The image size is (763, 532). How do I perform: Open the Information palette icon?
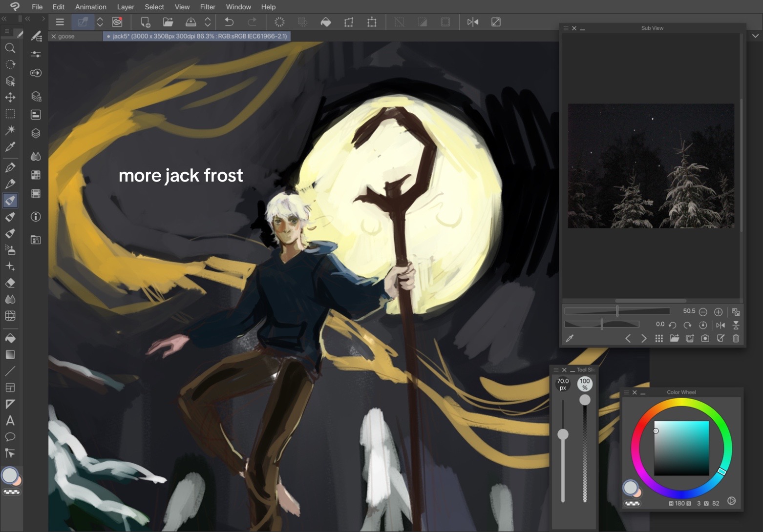[x=36, y=217]
